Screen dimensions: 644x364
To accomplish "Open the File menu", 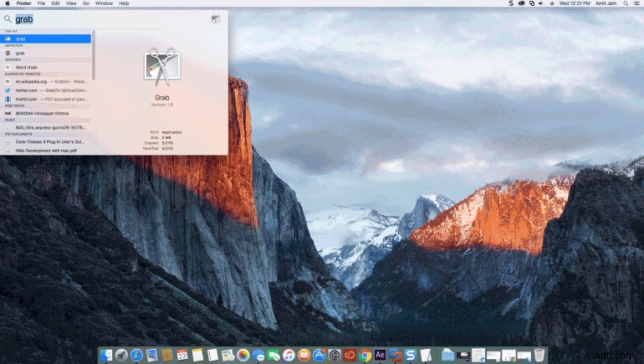I will 41,3.
